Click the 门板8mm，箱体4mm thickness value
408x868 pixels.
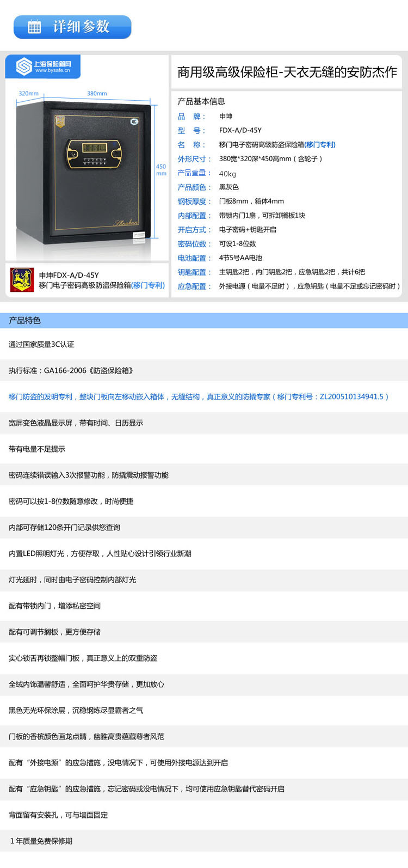251,201
